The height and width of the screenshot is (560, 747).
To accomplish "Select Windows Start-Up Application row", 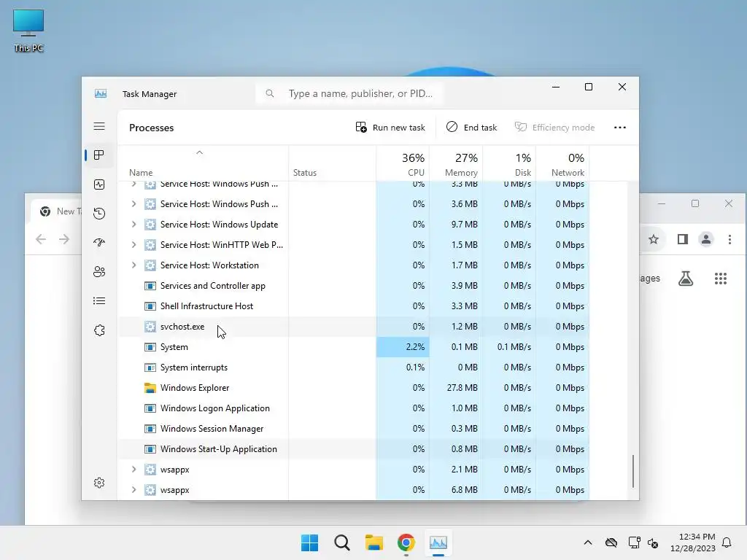I will coord(353,449).
